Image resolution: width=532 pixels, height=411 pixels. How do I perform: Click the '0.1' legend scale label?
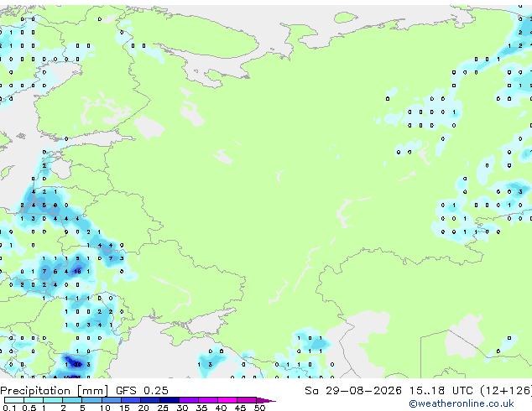(9, 408)
